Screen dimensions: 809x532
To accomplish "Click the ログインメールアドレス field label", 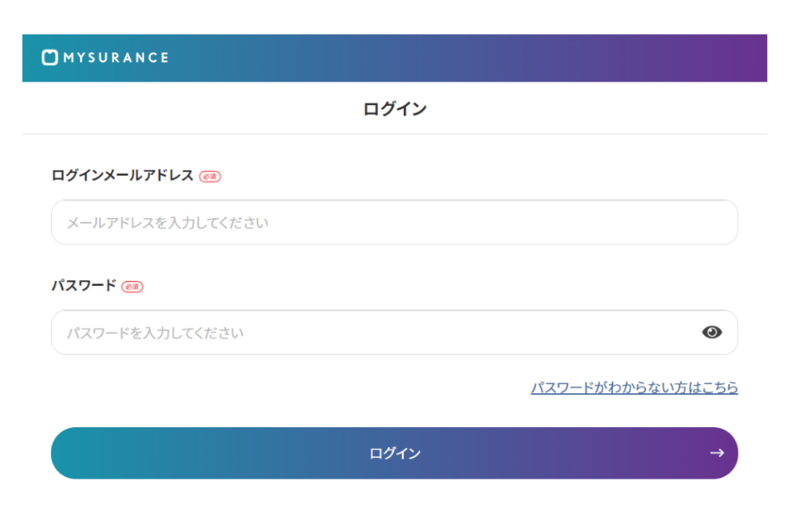I will click(x=123, y=175).
